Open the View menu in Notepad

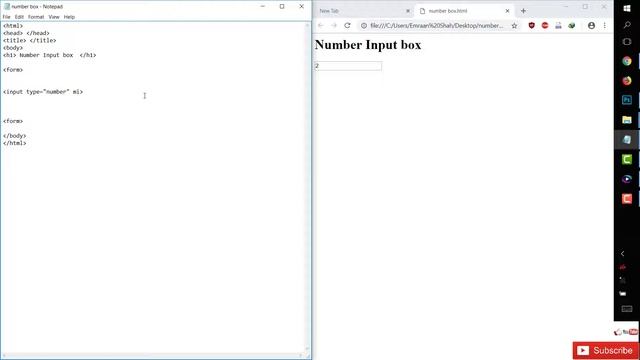(x=54, y=17)
